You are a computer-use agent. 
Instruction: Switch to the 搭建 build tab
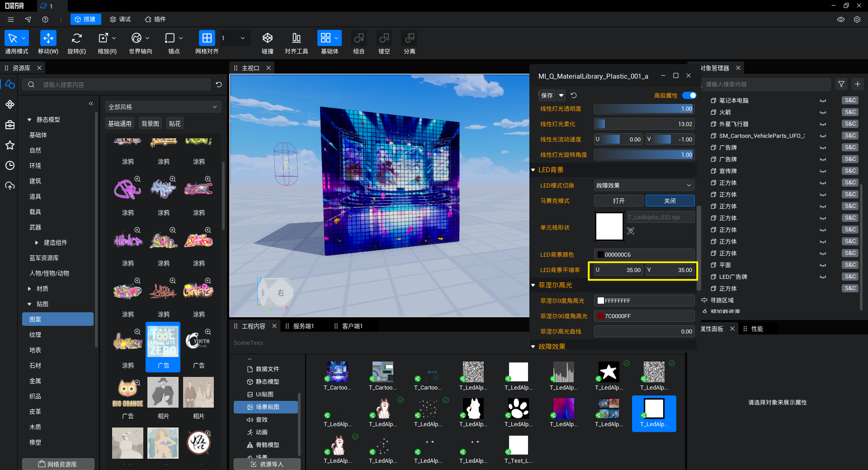(85, 19)
